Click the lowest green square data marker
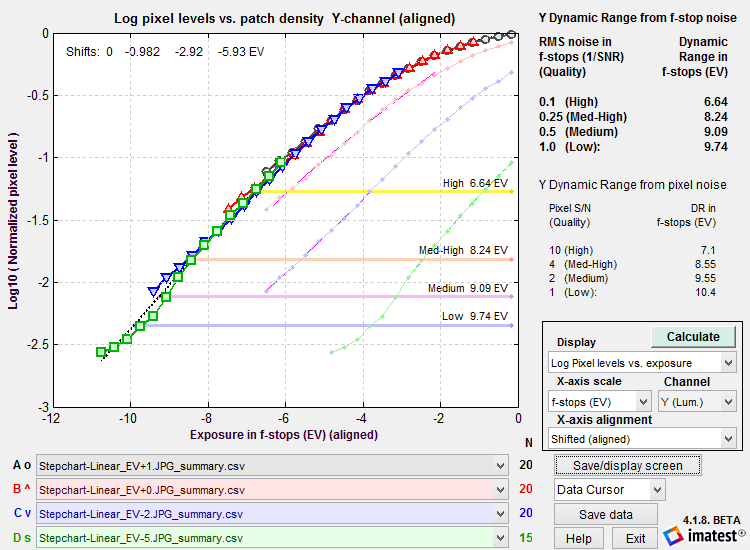The image size is (750, 550). pos(101,352)
